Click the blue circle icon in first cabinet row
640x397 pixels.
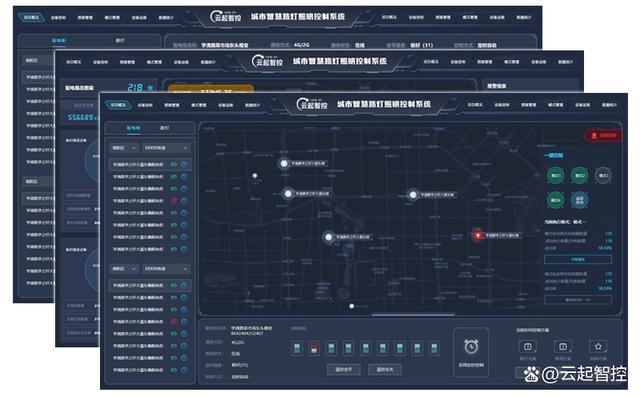184,164
